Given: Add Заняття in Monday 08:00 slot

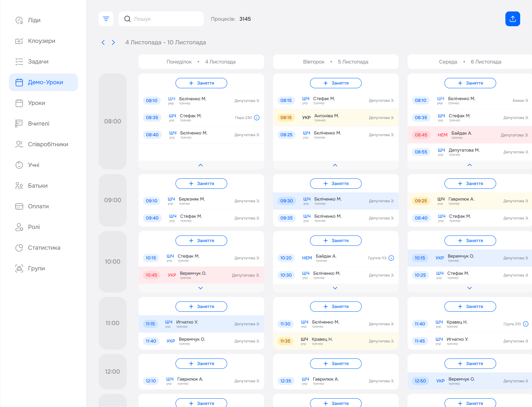Looking at the screenshot, I should pyautogui.click(x=201, y=83).
